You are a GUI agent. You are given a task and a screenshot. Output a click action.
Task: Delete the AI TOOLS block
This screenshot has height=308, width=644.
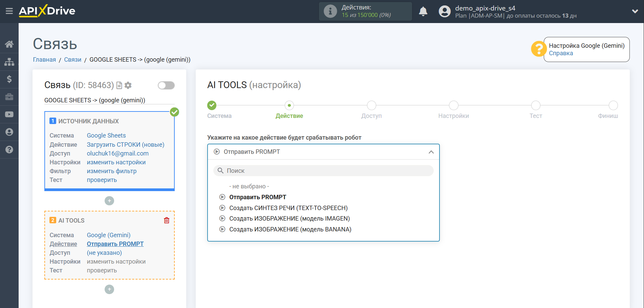pos(167,221)
